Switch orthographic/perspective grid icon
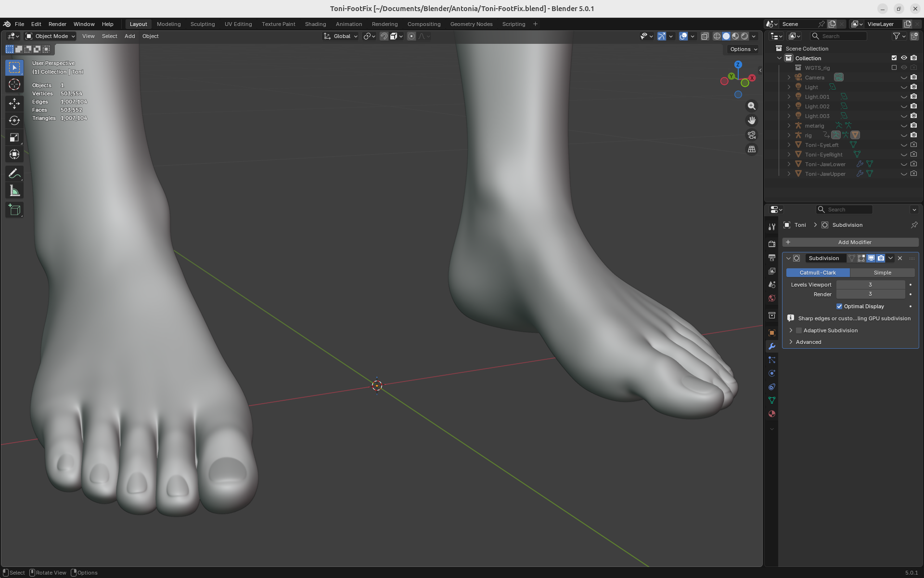This screenshot has height=578, width=924. 752,149
